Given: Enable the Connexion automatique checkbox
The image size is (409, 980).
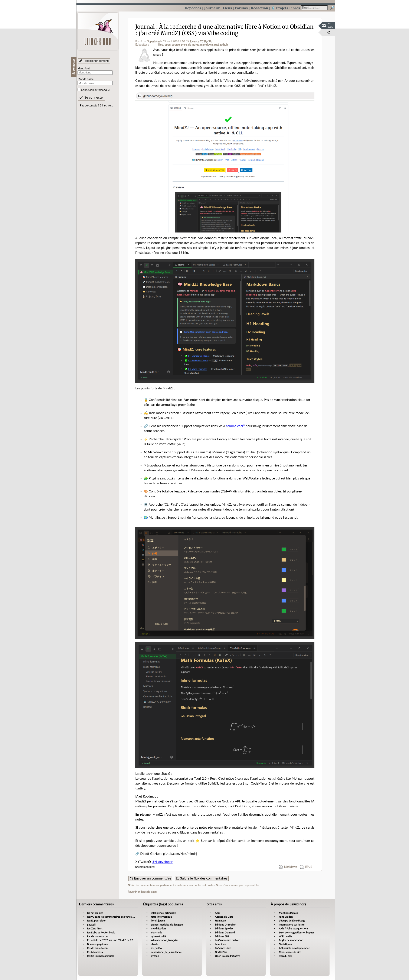Looking at the screenshot, I should click(79, 90).
